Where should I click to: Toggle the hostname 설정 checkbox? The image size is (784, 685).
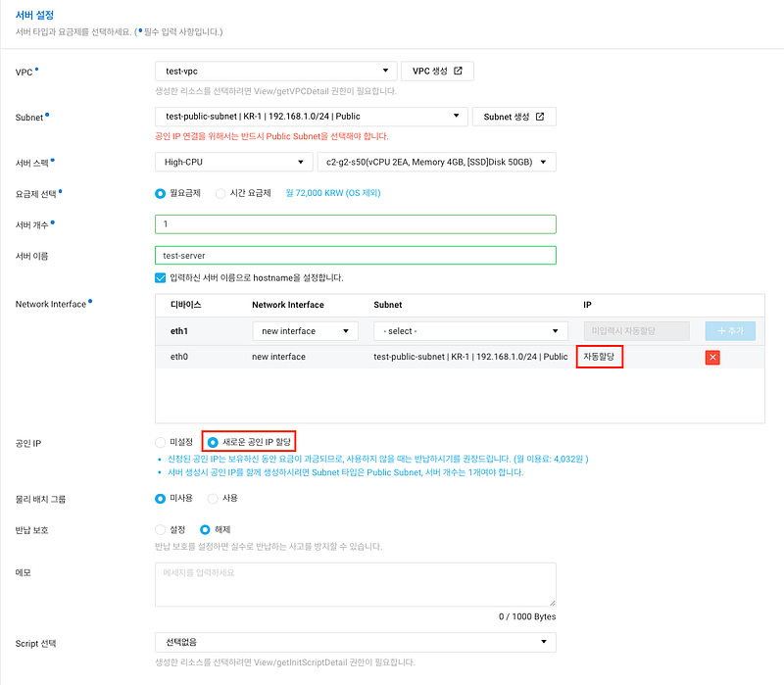pyautogui.click(x=160, y=278)
